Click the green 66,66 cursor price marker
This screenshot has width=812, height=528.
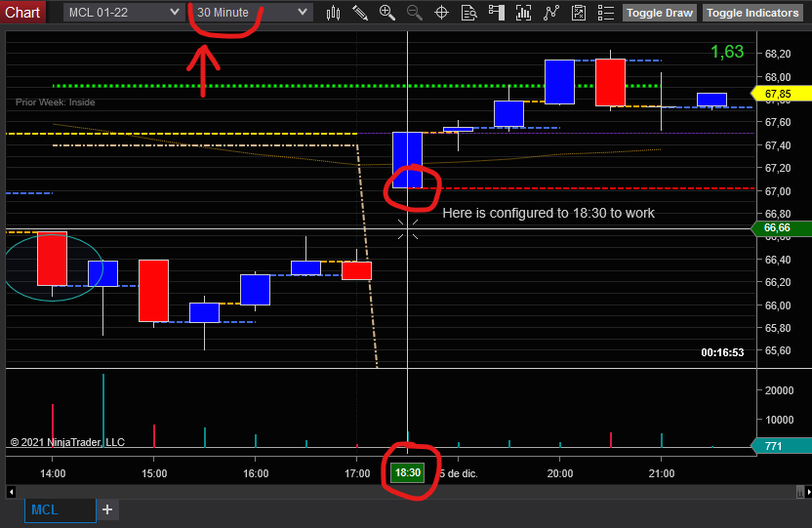coord(781,227)
